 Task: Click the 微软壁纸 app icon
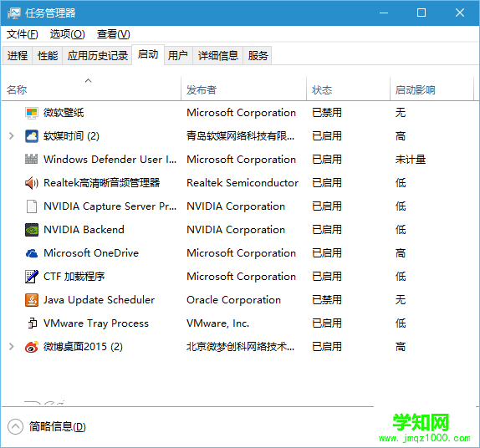(x=32, y=113)
